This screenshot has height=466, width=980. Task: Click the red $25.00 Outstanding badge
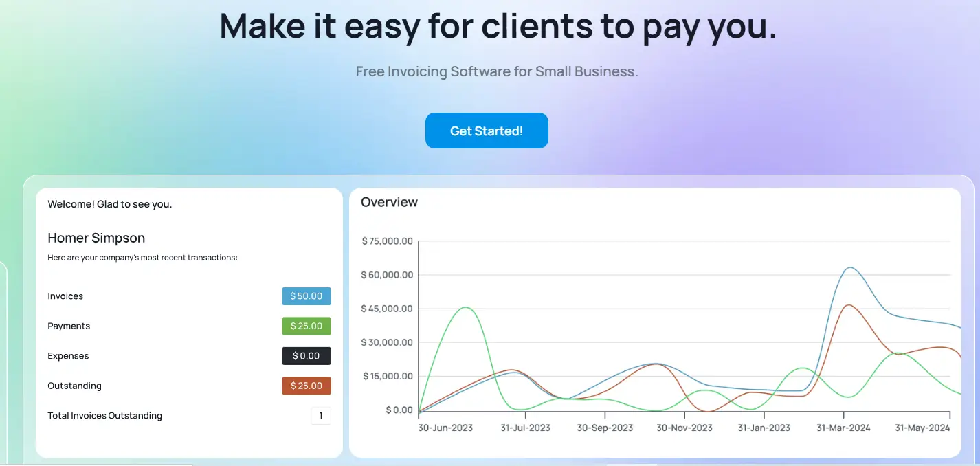click(306, 386)
